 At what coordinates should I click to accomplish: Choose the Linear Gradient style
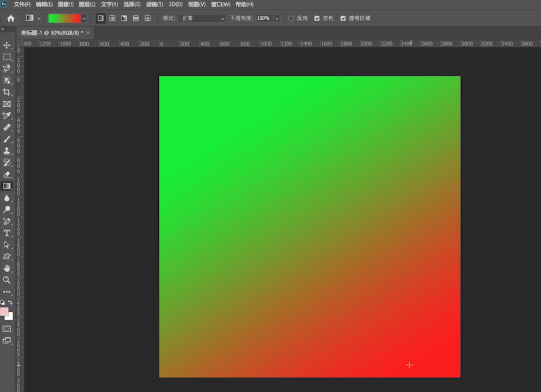[x=101, y=18]
